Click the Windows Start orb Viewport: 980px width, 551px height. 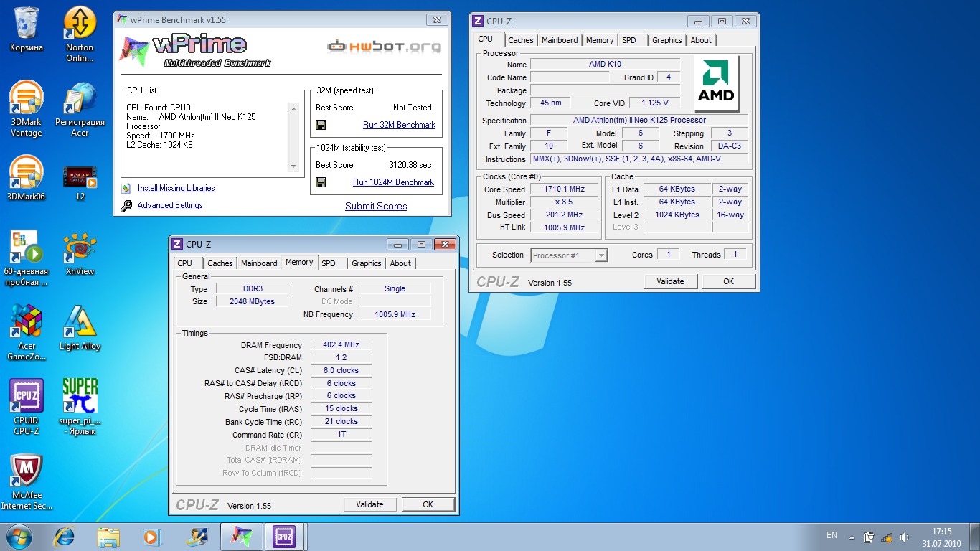click(19, 537)
